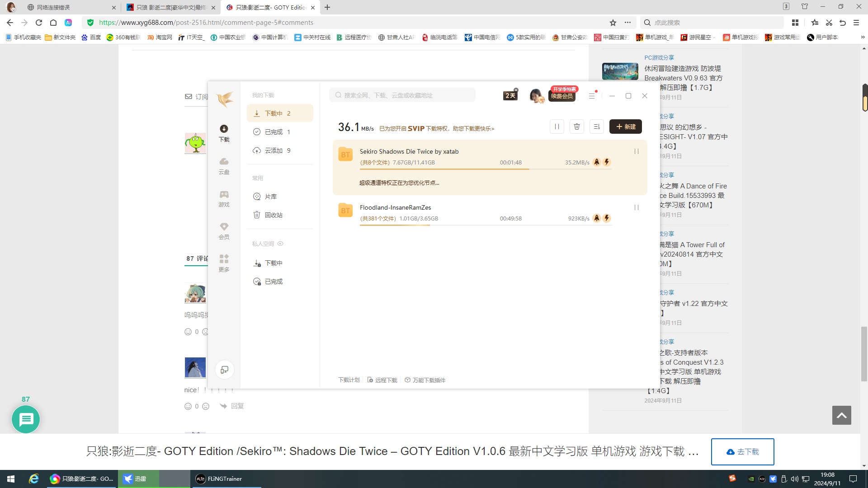Click the delete trash icon in download toolbar

pyautogui.click(x=577, y=127)
